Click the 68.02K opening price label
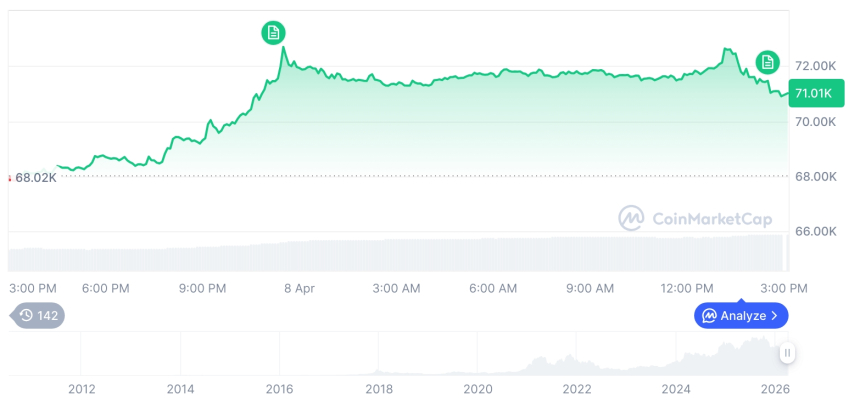 [x=36, y=178]
